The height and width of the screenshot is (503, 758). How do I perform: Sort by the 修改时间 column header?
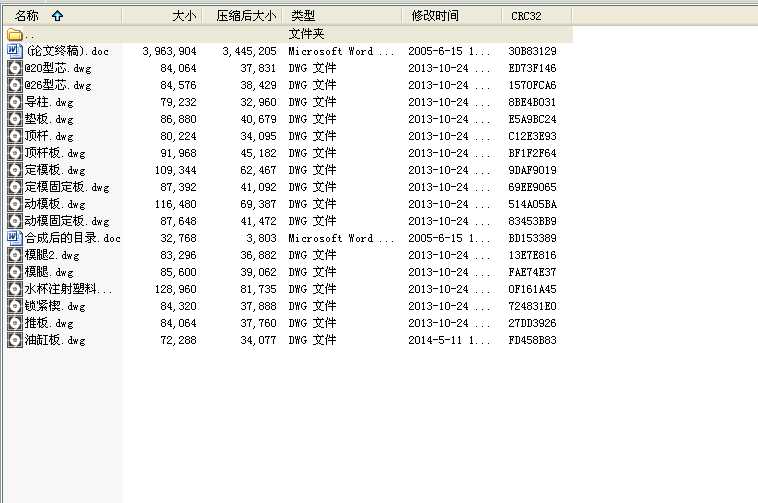coord(452,16)
